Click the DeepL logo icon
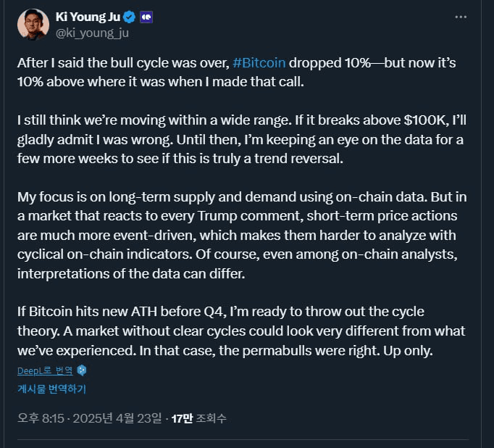 [82, 370]
